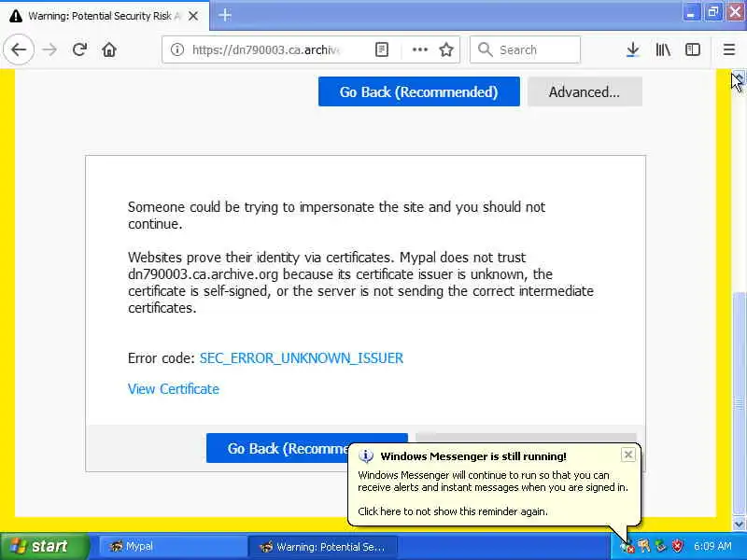Click the page vertical scrollbar thumb
Viewport: 747px width, 560px height.
click(x=739, y=404)
